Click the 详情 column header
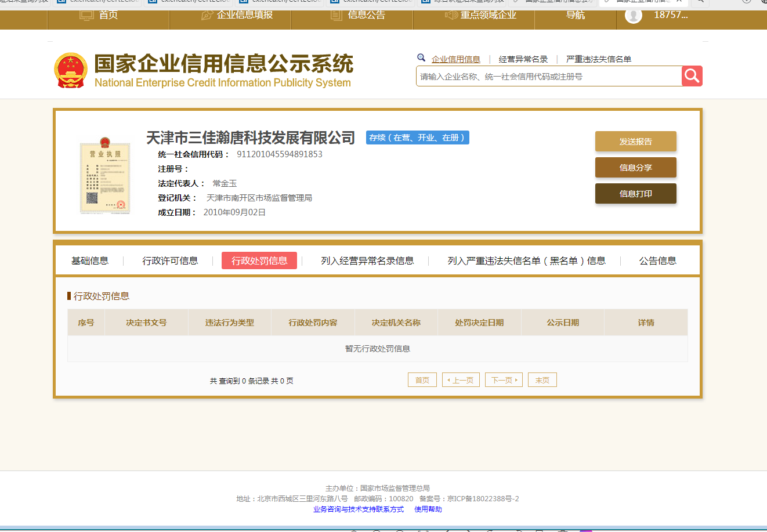This screenshot has width=767, height=532. click(x=646, y=323)
